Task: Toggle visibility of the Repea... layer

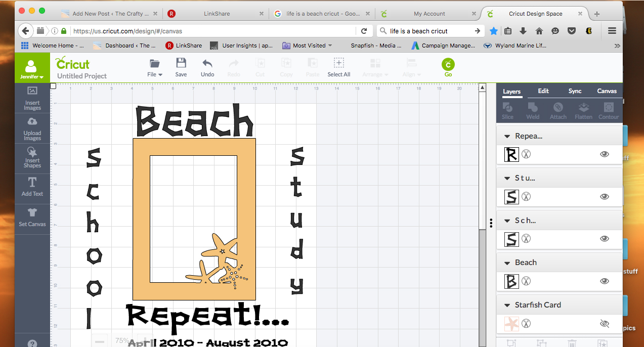Action: [604, 154]
